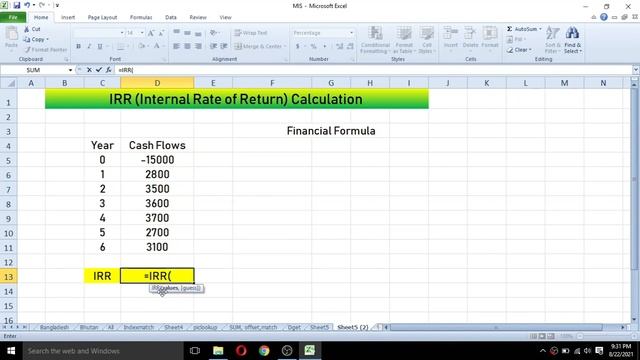The height and width of the screenshot is (360, 640).
Task: Click the Copy command in Clipboard group
Action: (x=36, y=40)
